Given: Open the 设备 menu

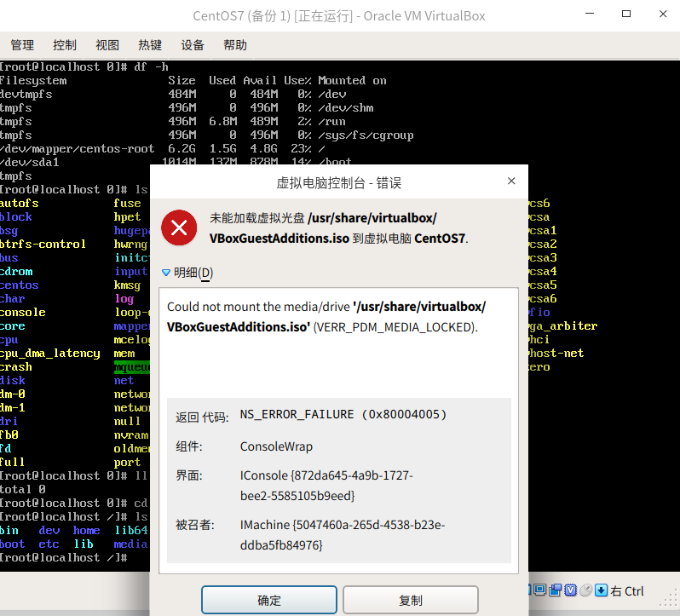Looking at the screenshot, I should 193,45.
